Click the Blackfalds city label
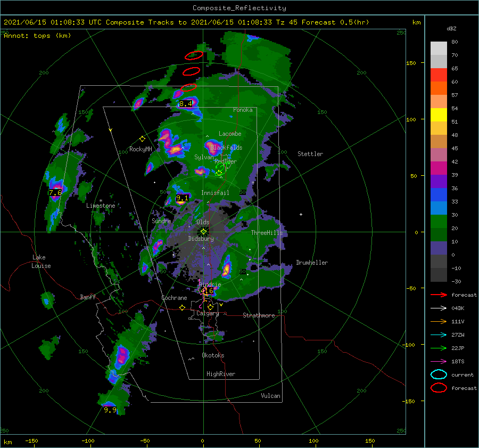 click(x=226, y=148)
